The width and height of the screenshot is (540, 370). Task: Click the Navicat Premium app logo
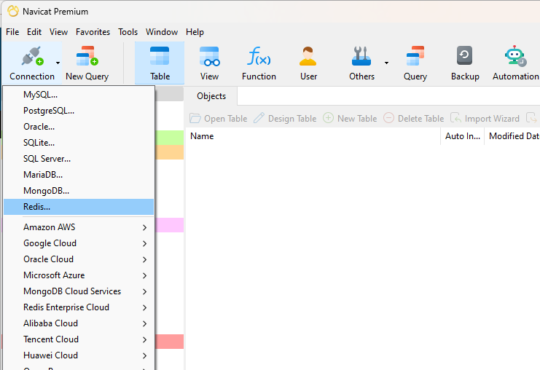click(x=13, y=11)
